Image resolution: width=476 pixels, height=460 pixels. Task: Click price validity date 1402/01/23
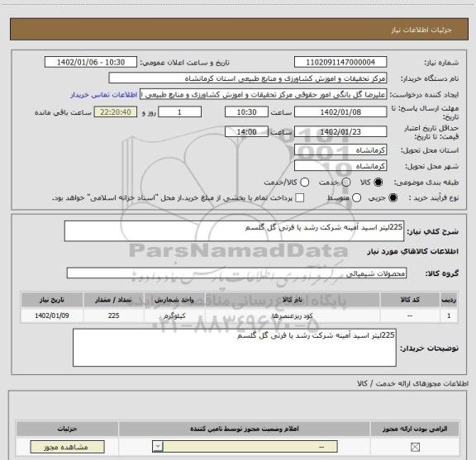pos(340,131)
